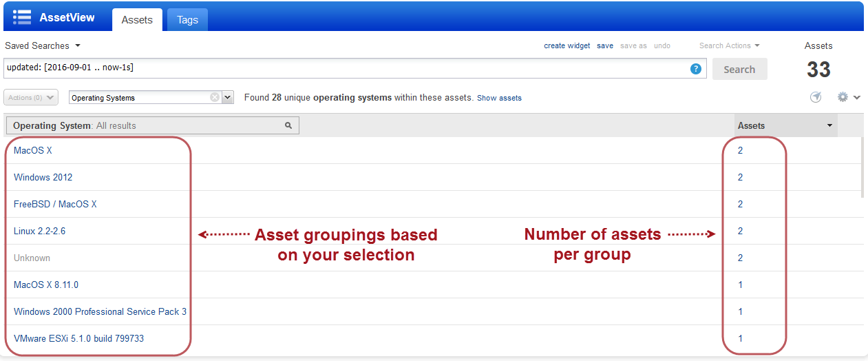Click the save as link
The image size is (868, 361).
click(633, 45)
